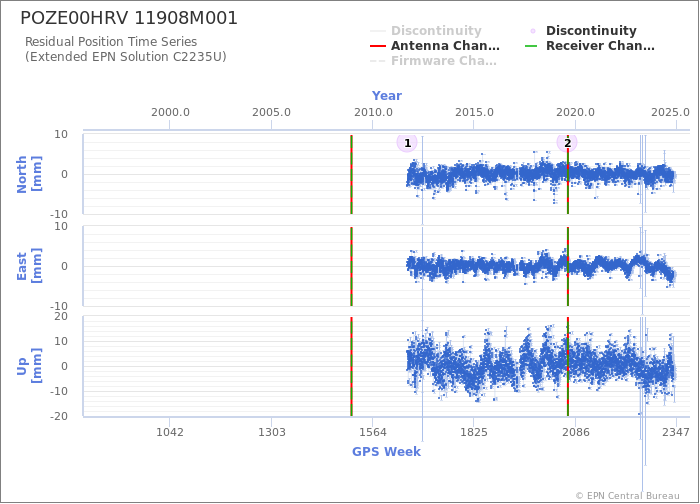The image size is (700, 504).
Task: Click the Residual Position Time Series subtitle
Action: (111, 42)
